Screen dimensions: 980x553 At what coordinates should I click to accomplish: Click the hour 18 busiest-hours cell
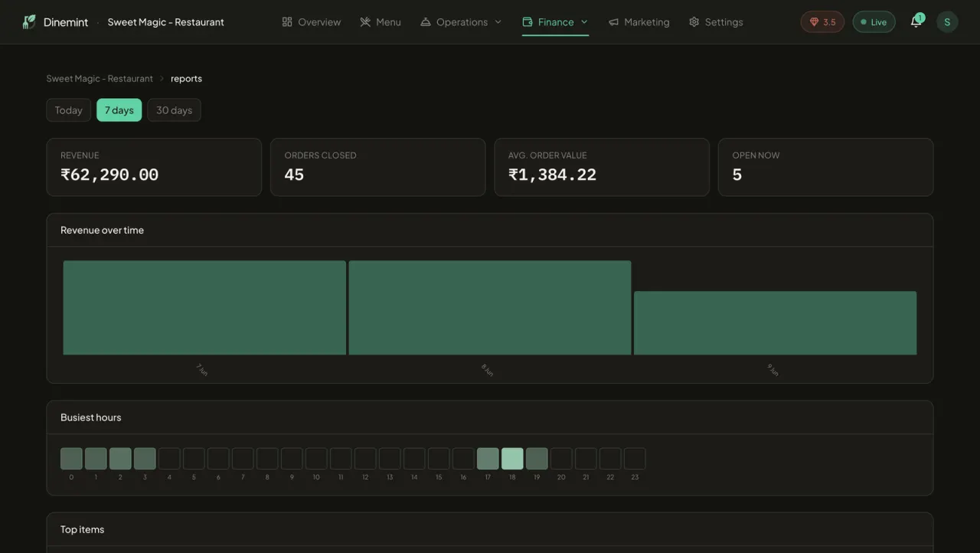tap(512, 459)
